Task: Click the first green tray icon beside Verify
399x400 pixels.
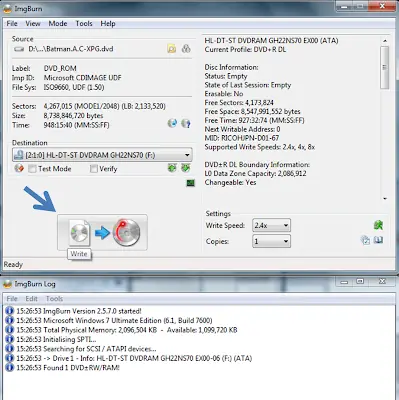Action: 172,168
